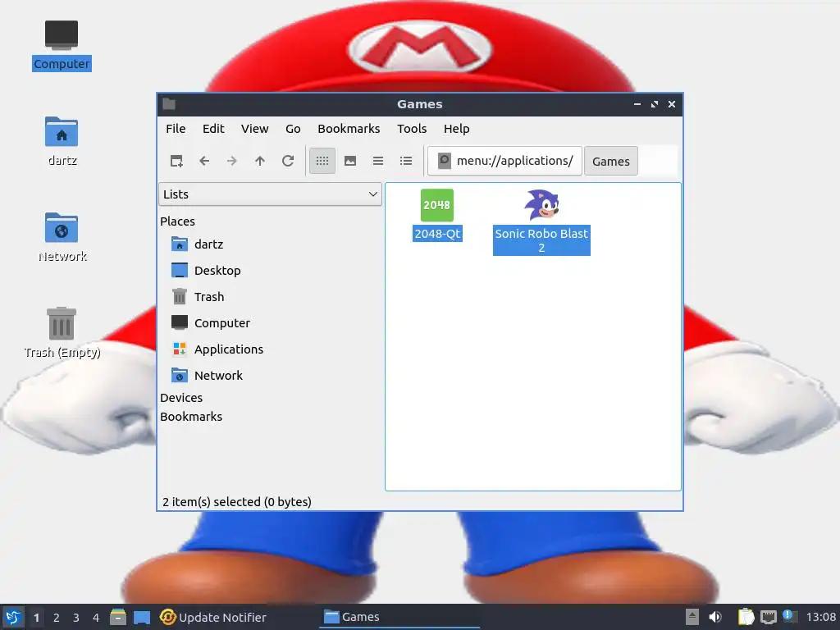Viewport: 840px width, 630px height.
Task: Go up to the parent folder
Action: coord(260,161)
